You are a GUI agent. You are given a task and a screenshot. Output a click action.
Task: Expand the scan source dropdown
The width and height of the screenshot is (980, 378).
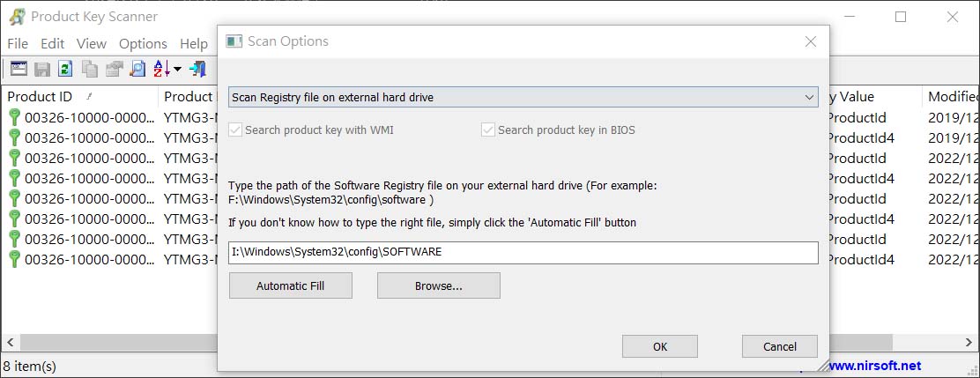pyautogui.click(x=523, y=97)
